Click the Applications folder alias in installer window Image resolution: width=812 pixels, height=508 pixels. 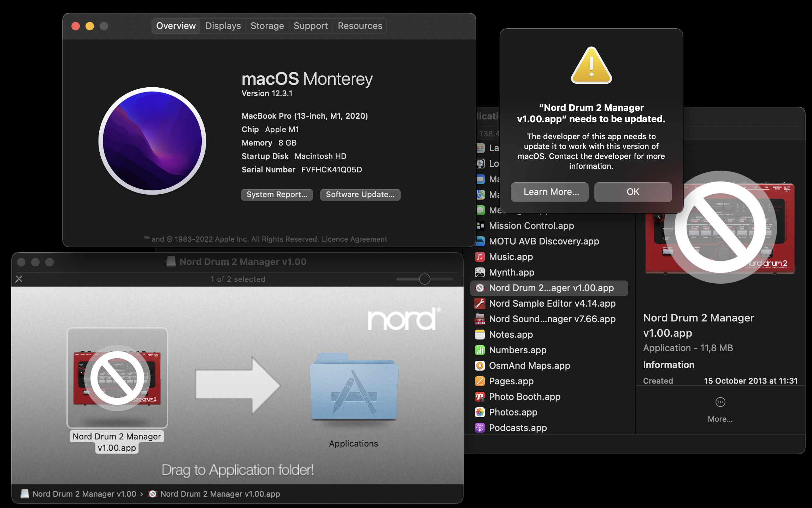point(354,387)
